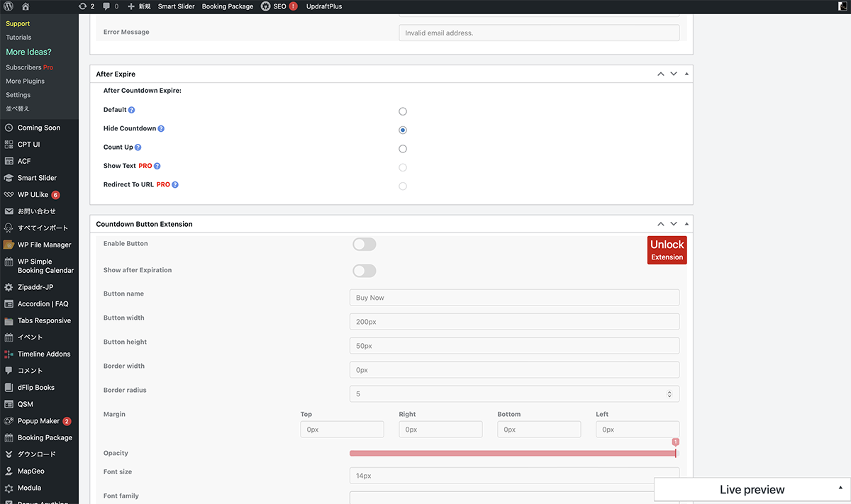Collapse the Countdown Button Extension panel
This screenshot has width=851, height=504.
[686, 224]
